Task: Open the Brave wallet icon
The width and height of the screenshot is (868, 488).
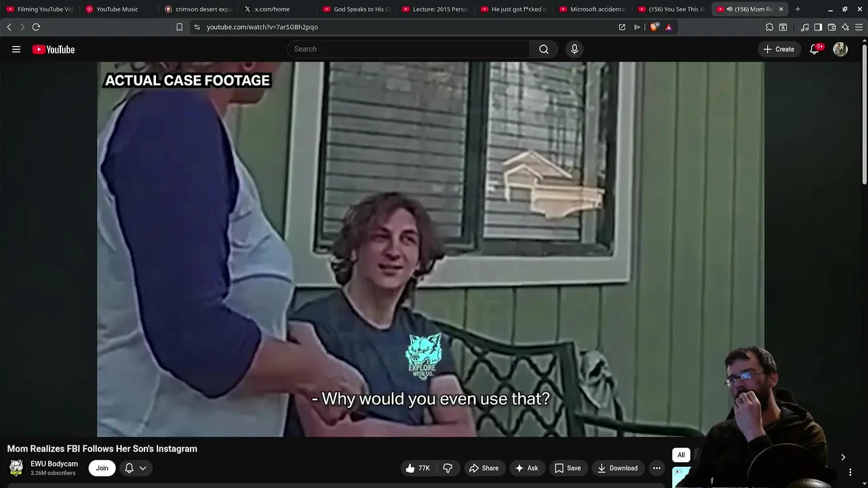Action: pos(831,27)
